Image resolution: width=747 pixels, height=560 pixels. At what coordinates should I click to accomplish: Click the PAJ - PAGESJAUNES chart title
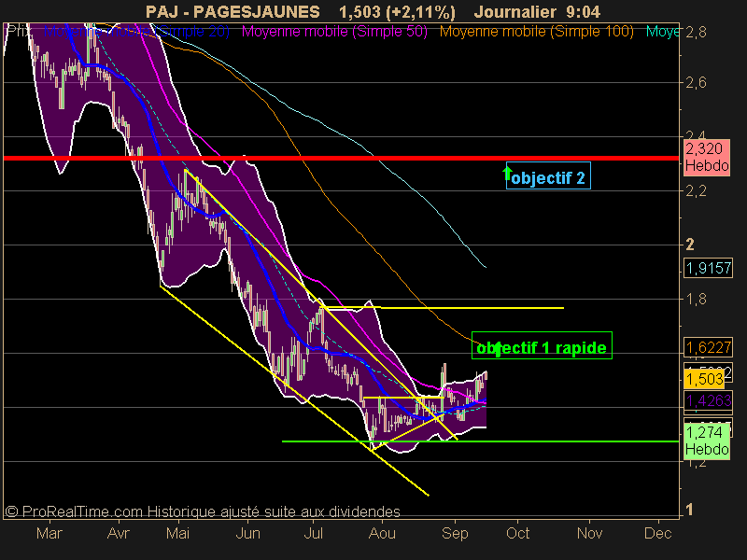tap(233, 12)
